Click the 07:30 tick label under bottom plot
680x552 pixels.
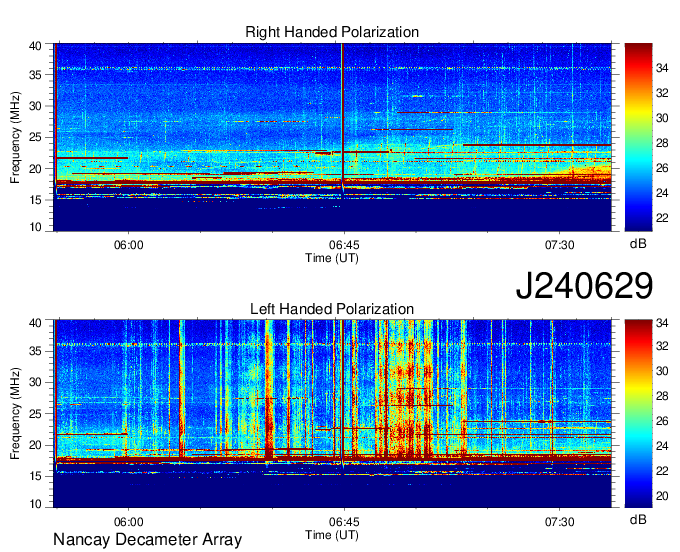(x=559, y=522)
